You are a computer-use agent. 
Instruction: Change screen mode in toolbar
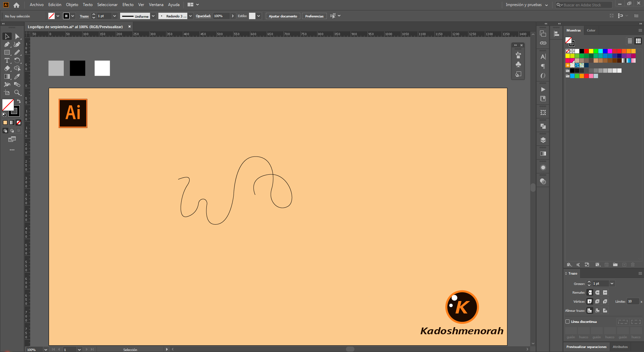point(12,139)
